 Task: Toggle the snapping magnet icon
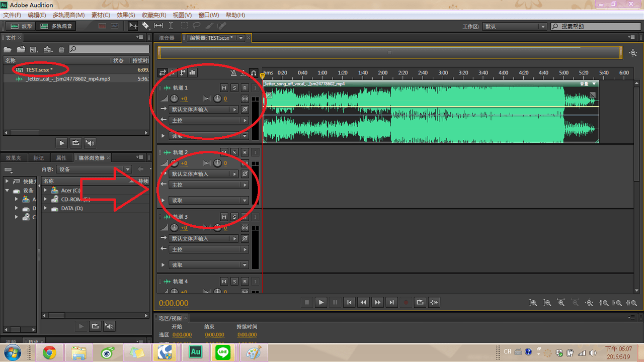(254, 73)
